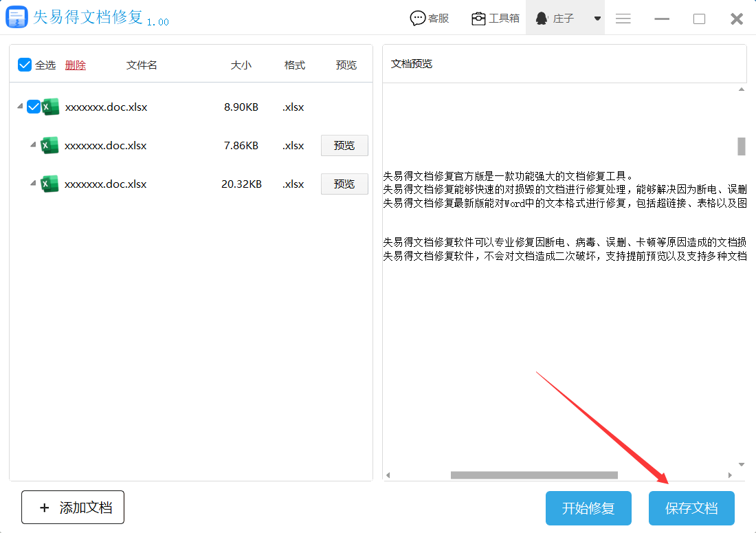This screenshot has height=533, width=756.
Task: Click the app logo icon in title bar
Action: 16,17
